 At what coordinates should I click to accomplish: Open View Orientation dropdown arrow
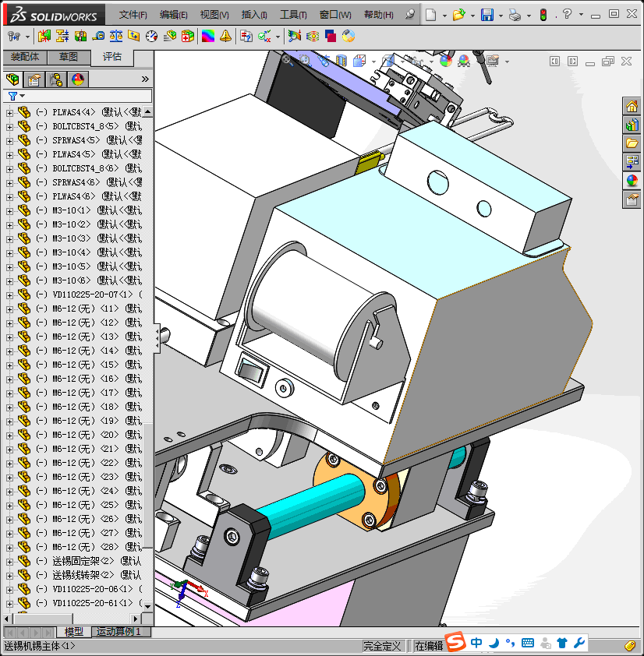(x=373, y=62)
